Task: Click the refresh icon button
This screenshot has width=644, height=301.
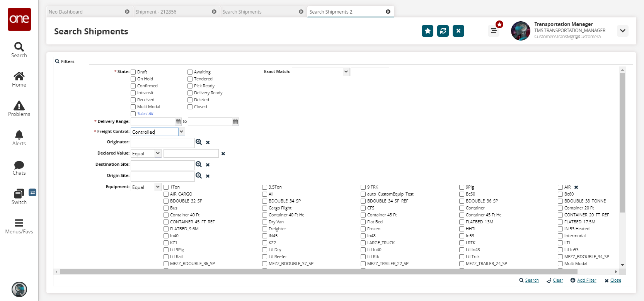Action: coord(443,31)
